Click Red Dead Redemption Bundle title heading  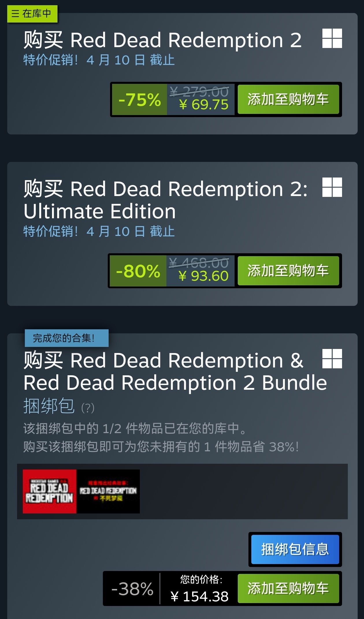[175, 371]
